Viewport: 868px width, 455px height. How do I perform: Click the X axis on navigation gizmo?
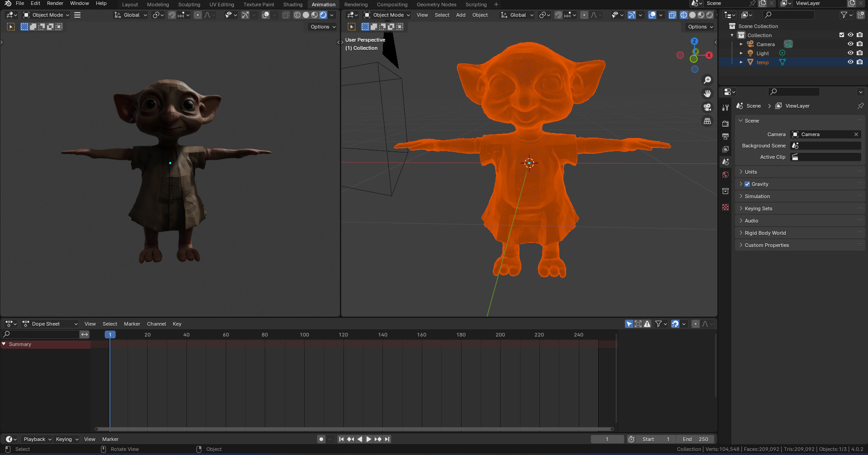709,55
